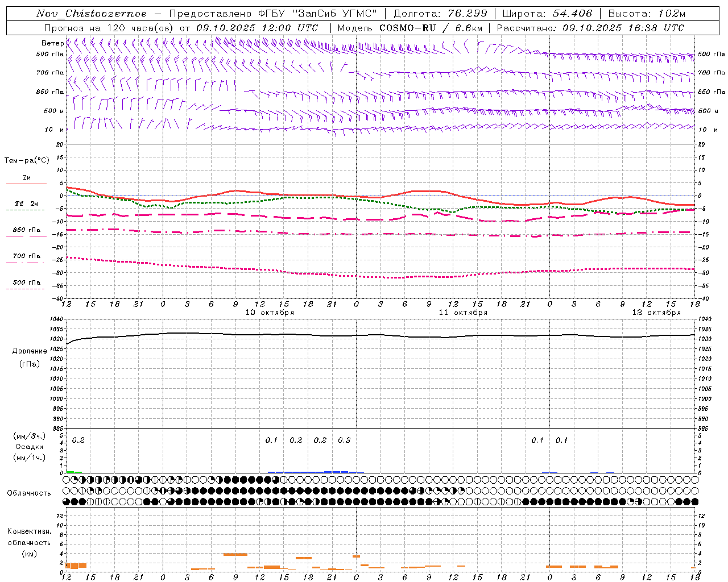
Task: Click the right-axis pressure value 1015
Action: [x=705, y=369]
